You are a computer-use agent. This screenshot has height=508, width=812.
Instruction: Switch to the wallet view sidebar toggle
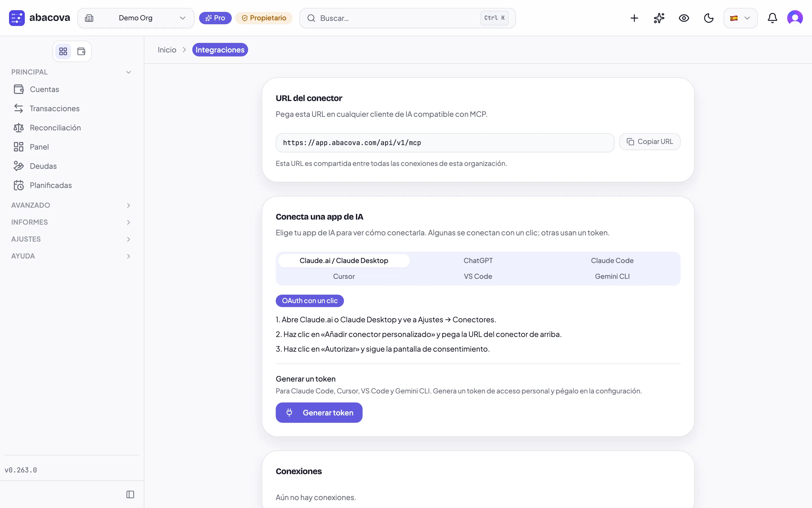81,51
